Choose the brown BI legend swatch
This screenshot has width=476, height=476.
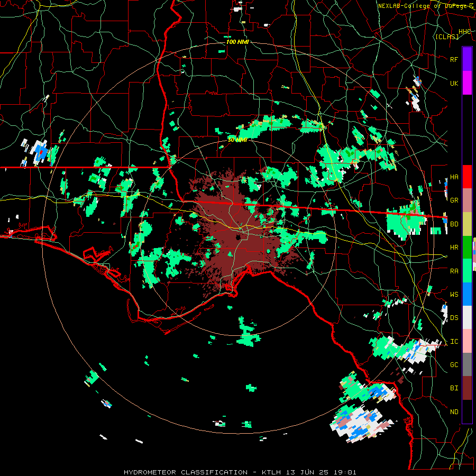467,388
